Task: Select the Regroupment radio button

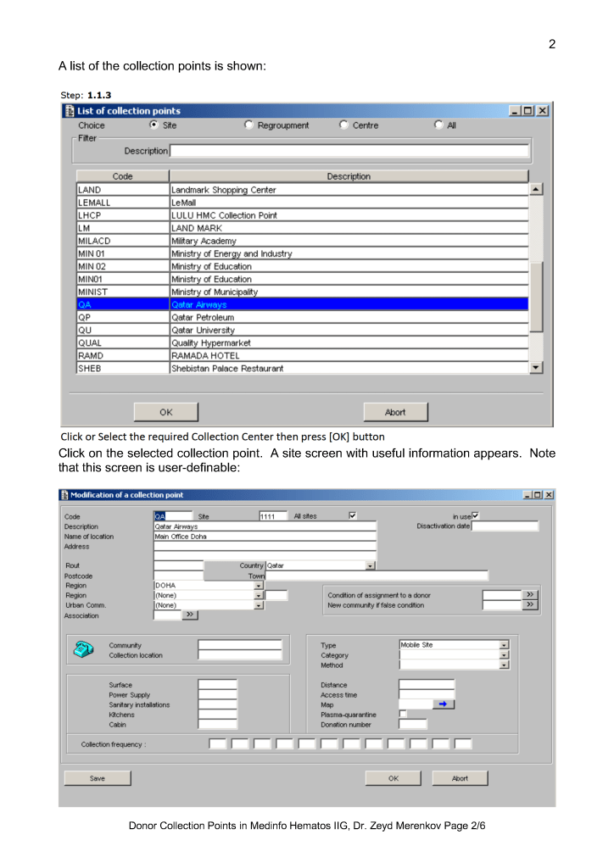Action: (249, 125)
